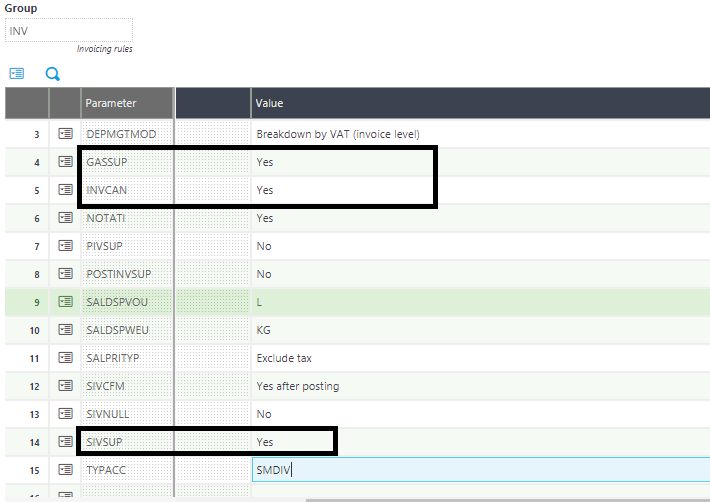Click the 'Exclude tax' value
Viewport: 710px width, 502px height.
[x=284, y=358]
